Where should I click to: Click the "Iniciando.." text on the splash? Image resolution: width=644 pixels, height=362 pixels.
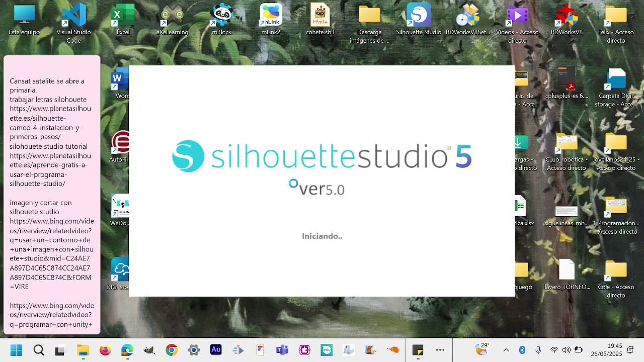coord(322,236)
